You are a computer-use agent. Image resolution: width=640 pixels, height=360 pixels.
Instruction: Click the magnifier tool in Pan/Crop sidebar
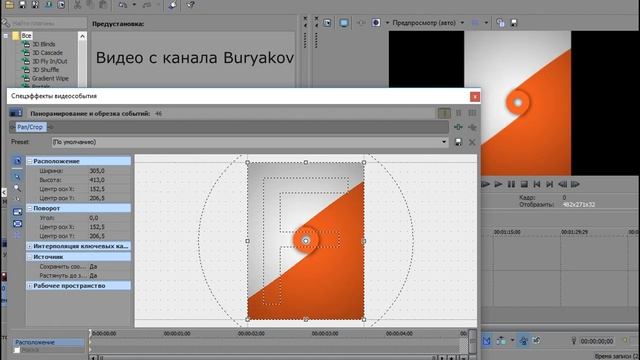(x=17, y=188)
